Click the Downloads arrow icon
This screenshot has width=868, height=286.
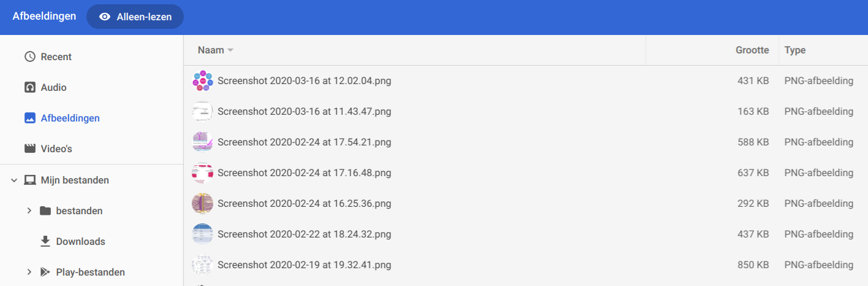tap(45, 242)
